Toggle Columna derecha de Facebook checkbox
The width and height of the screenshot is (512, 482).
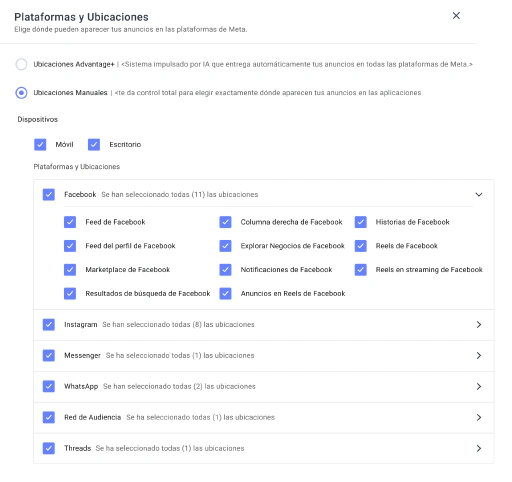225,222
